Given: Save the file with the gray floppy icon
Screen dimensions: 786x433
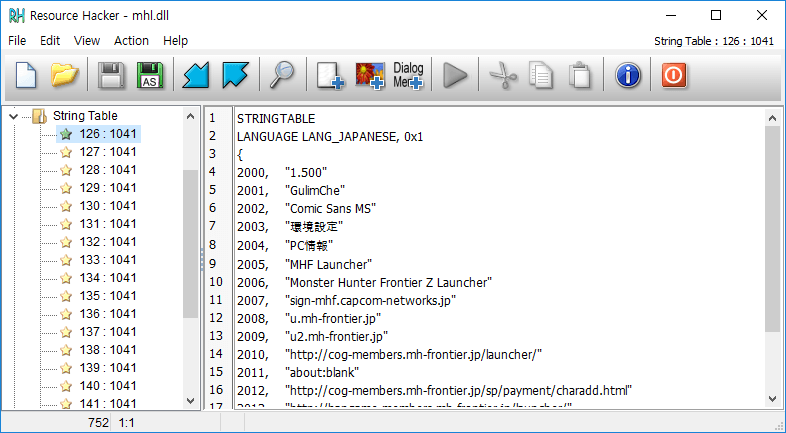Looking at the screenshot, I should tap(111, 75).
